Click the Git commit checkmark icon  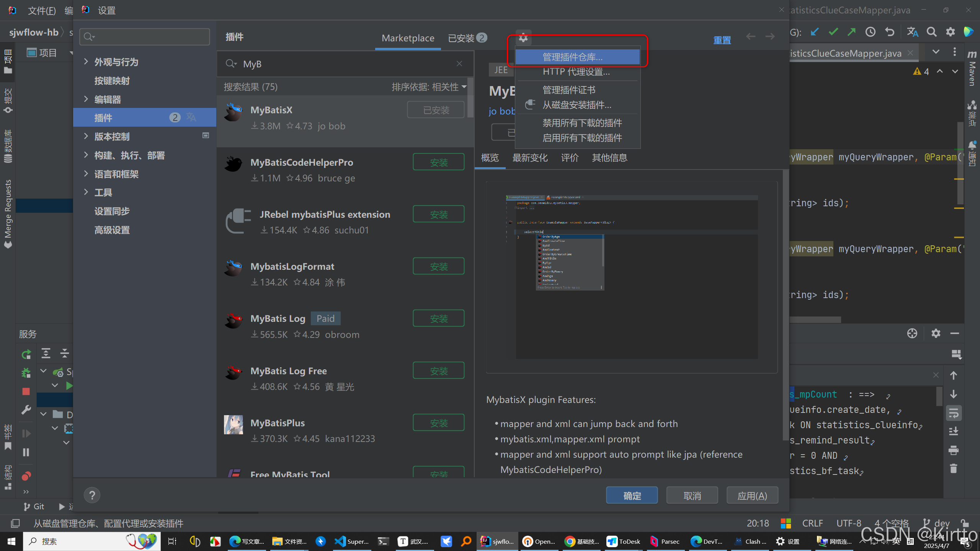(833, 32)
